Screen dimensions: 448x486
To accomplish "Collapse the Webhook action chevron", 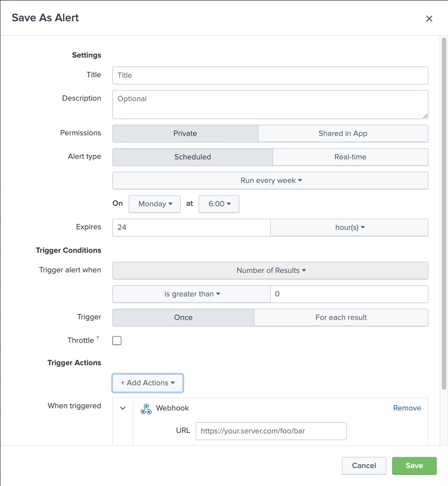I will point(123,408).
